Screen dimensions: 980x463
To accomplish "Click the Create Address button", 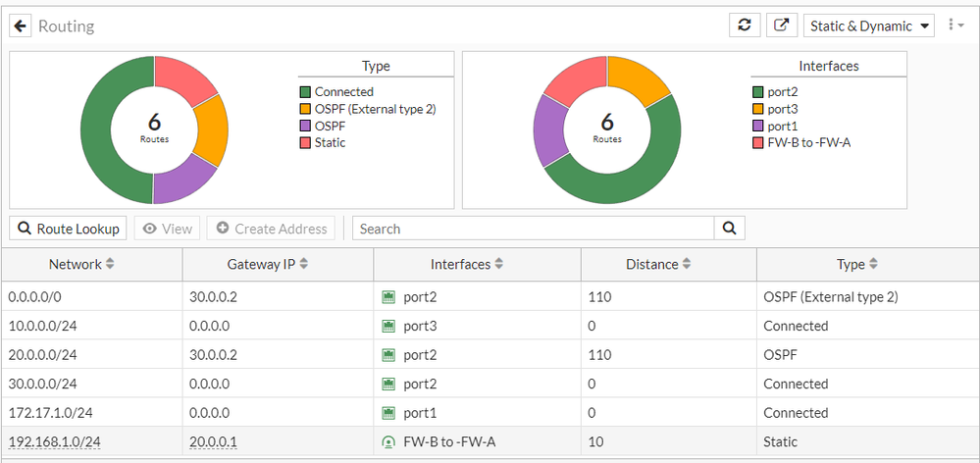I will pyautogui.click(x=272, y=228).
